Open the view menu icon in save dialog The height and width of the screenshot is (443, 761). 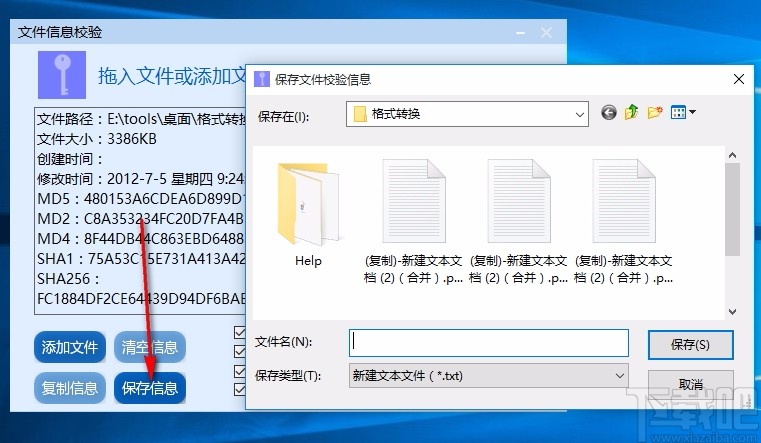(x=683, y=113)
